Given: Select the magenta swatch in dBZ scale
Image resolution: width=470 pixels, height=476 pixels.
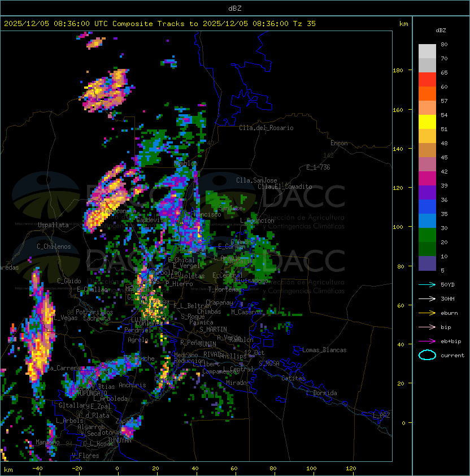Looking at the screenshot, I should click(427, 179).
